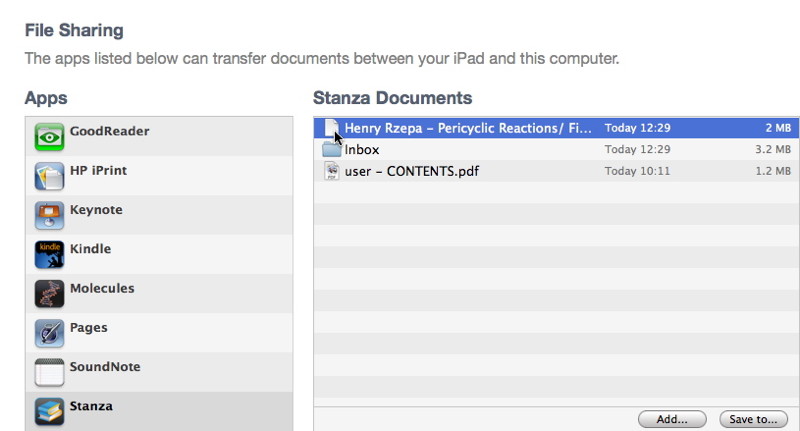Image resolution: width=800 pixels, height=431 pixels.
Task: Click the Pages app icon
Action: 49,332
